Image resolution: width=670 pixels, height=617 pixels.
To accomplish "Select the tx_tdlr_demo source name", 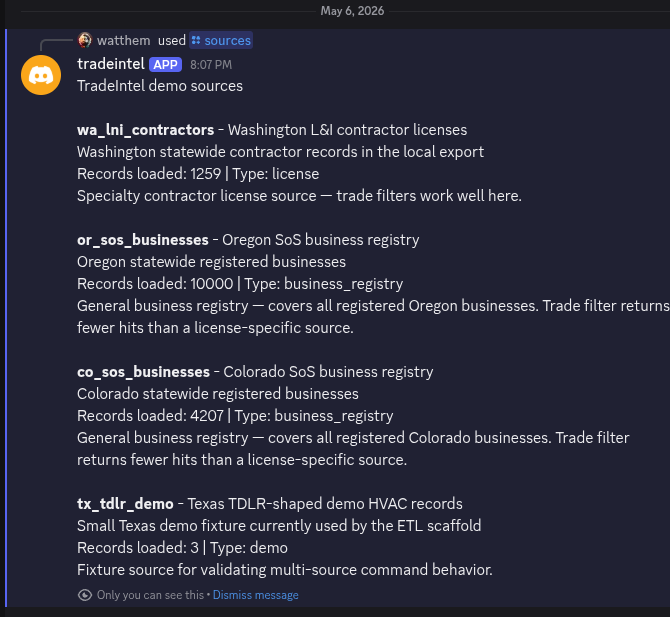I will click(125, 504).
